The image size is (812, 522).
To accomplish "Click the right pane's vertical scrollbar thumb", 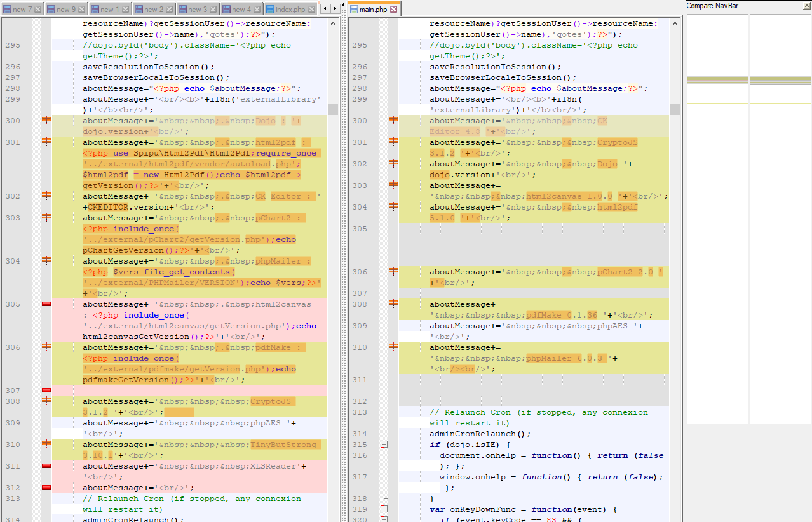I will (675, 110).
